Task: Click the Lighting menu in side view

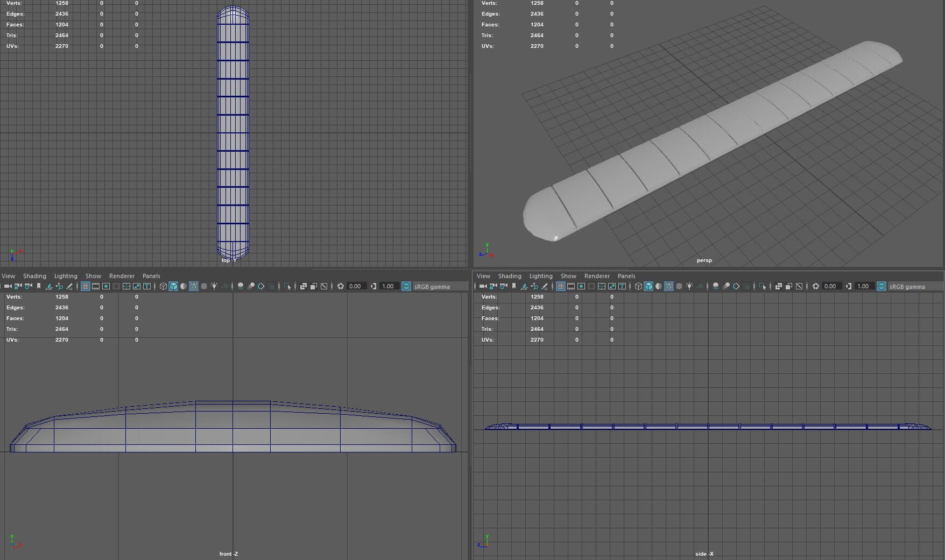Action: [x=541, y=276]
